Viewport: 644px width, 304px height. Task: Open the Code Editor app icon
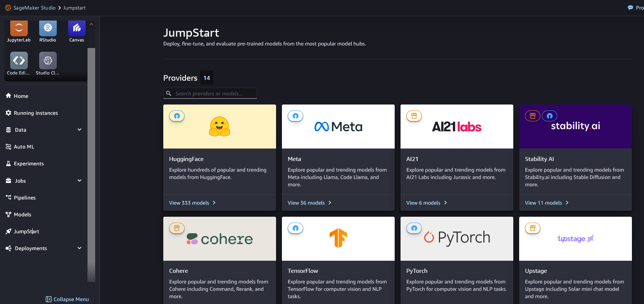click(19, 61)
